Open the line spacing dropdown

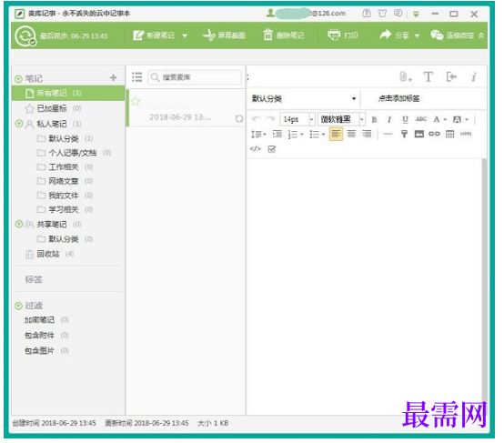(258, 134)
